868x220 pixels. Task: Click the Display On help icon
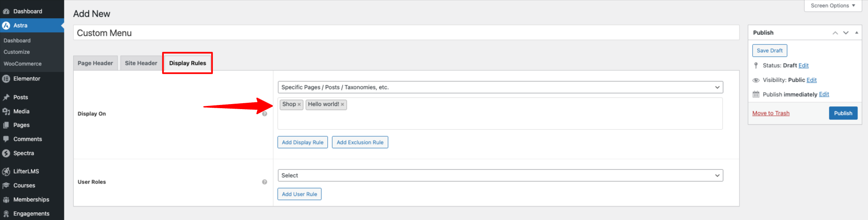coord(265,114)
